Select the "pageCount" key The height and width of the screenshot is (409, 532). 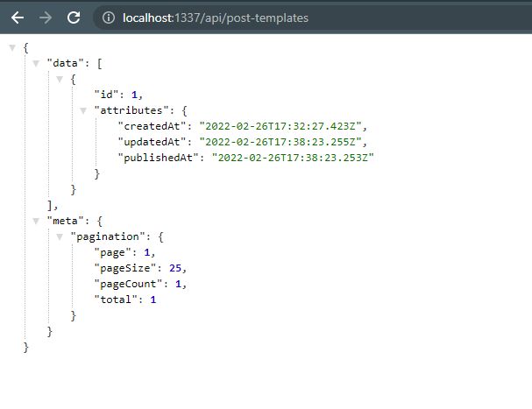click(x=128, y=284)
